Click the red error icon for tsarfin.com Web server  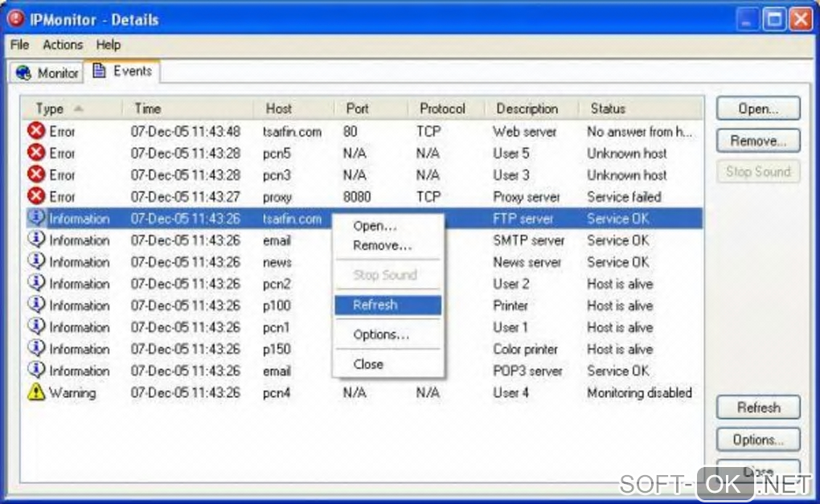click(x=36, y=131)
